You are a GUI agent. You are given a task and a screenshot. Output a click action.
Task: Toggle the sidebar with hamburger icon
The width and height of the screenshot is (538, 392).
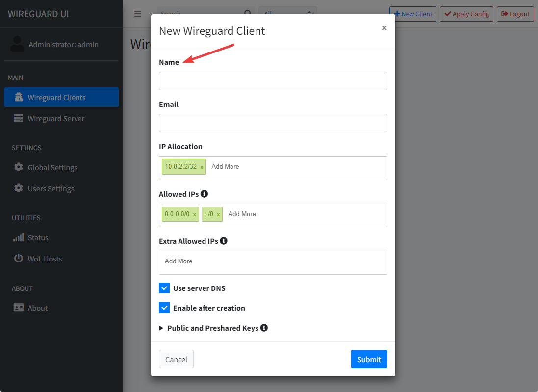(x=138, y=14)
